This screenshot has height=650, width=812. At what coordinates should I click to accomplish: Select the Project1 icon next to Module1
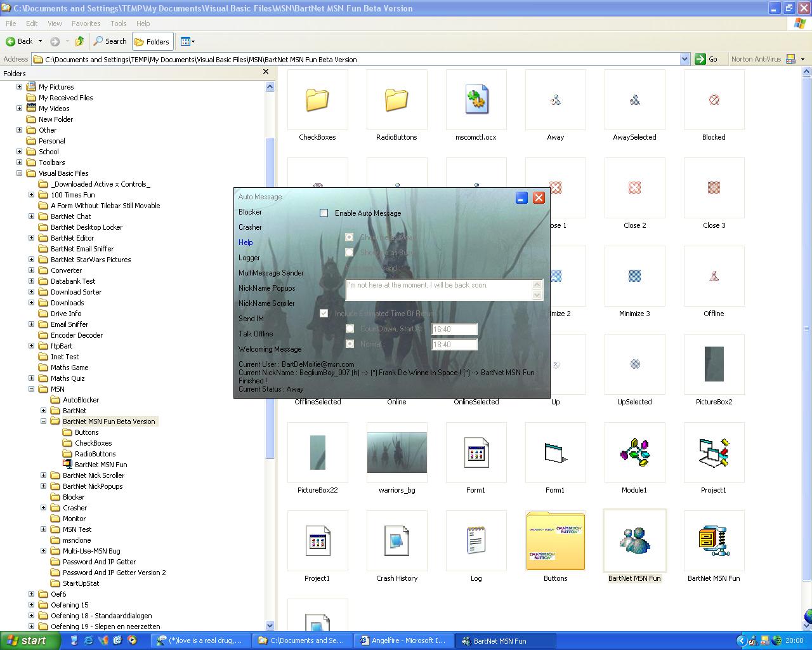714,453
